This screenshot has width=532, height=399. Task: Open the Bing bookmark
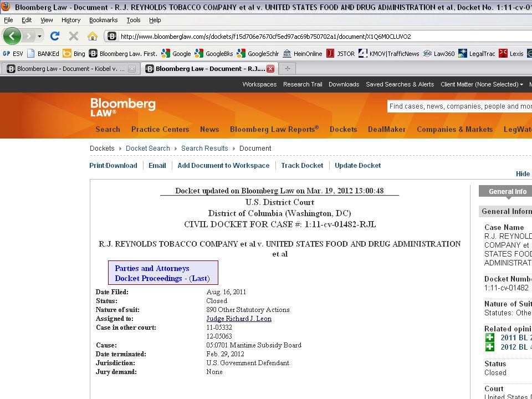pyautogui.click(x=74, y=54)
